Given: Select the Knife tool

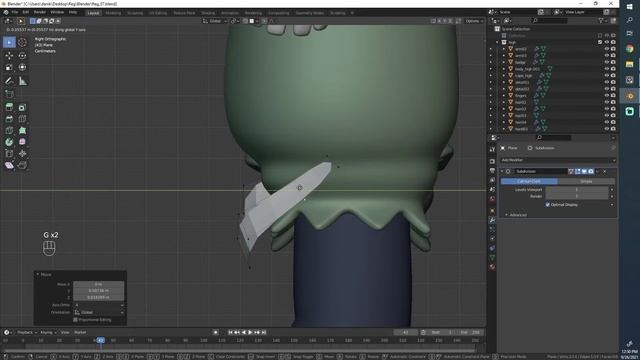Looking at the screenshot, I should pos(9,131).
